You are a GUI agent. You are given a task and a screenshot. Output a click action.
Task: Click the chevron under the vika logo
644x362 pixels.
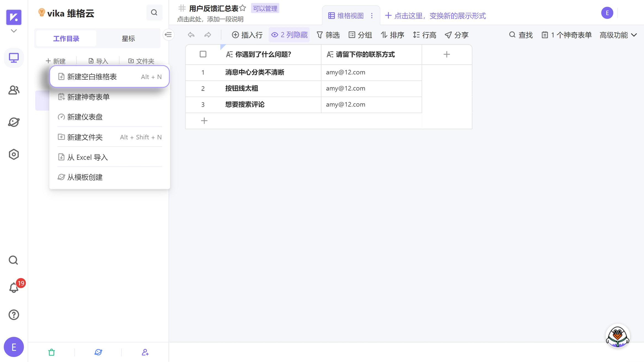coord(14,31)
